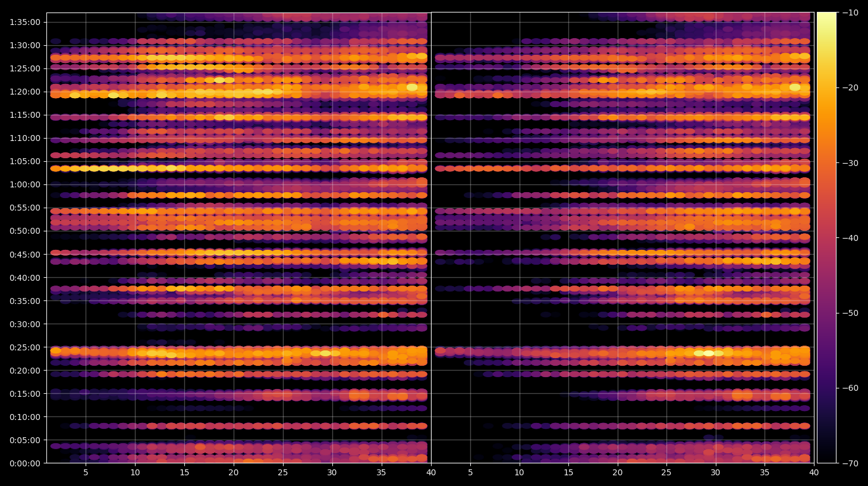Click the −70 colorbar label
This screenshot has width=868, height=486.
tap(850, 463)
